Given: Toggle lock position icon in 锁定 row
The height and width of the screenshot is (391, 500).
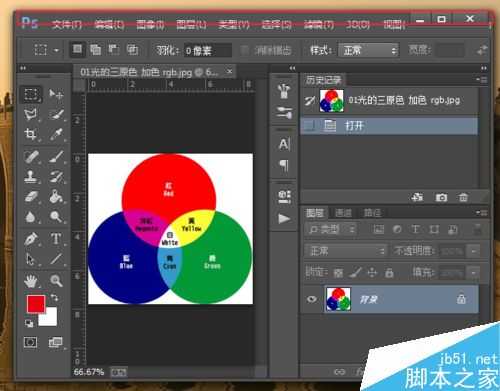Looking at the screenshot, I should 372,273.
